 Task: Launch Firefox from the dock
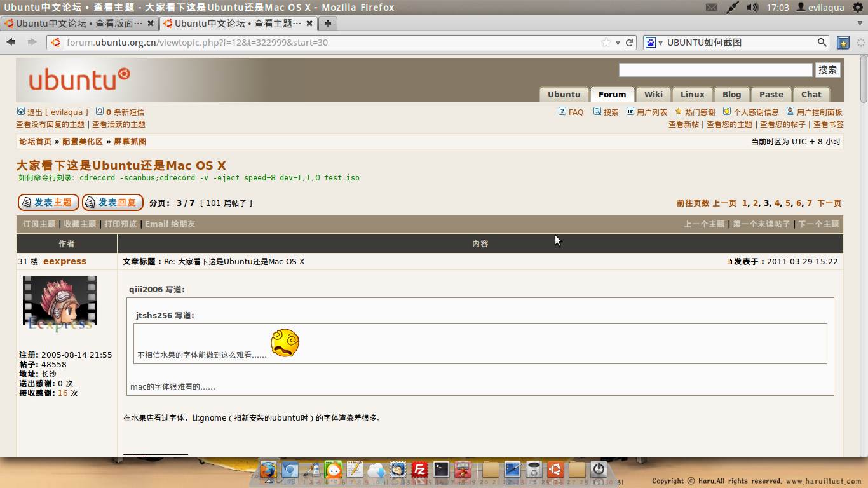click(268, 470)
